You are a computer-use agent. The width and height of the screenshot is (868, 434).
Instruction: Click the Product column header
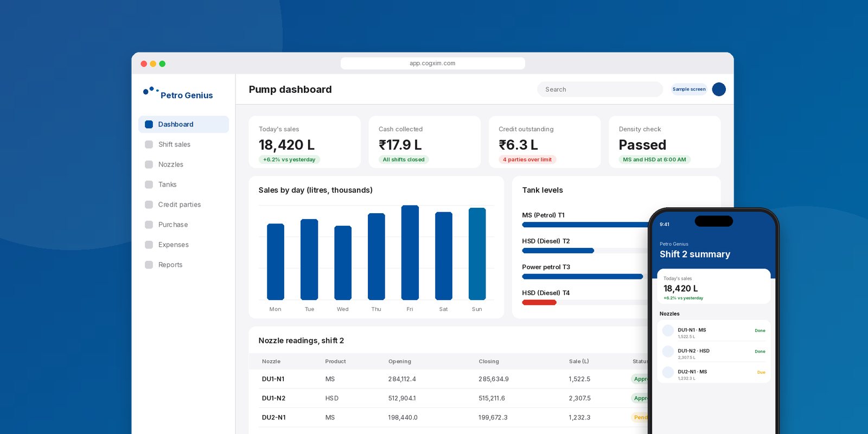(x=335, y=361)
